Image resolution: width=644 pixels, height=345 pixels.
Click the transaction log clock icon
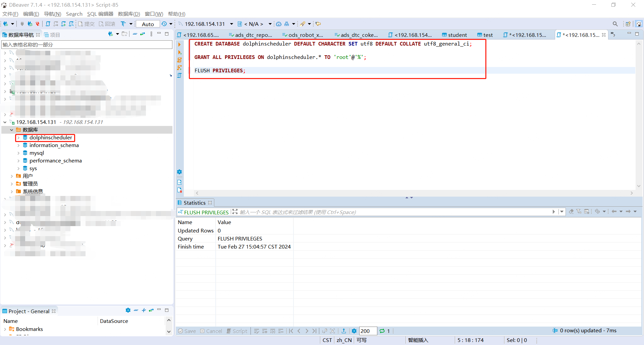click(x=164, y=24)
